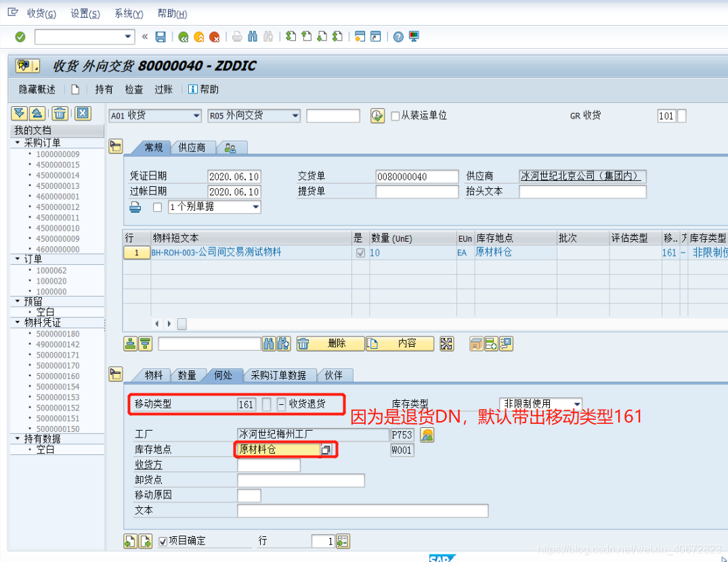Click the Save disk icon
The image size is (728, 562).
[x=160, y=37]
